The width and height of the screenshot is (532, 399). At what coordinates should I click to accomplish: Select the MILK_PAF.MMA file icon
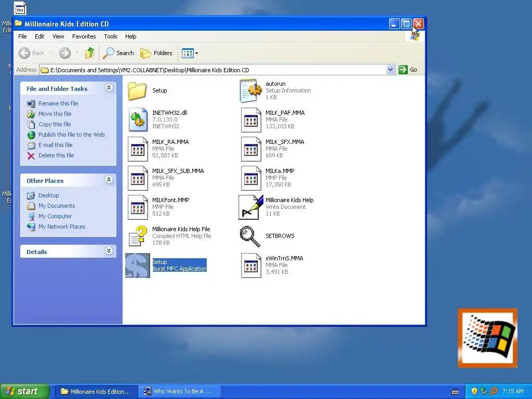[251, 120]
